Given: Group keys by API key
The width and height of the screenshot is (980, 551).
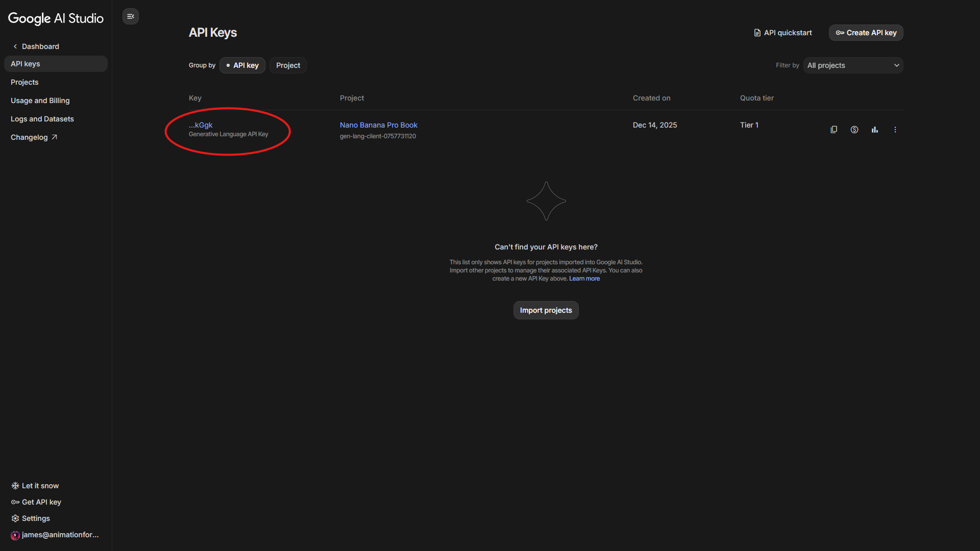Looking at the screenshot, I should pyautogui.click(x=242, y=65).
